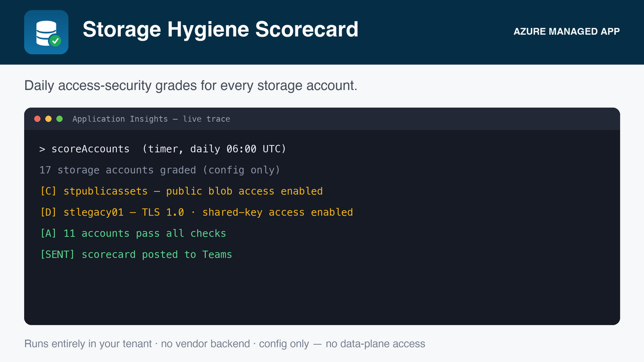Click "[SENT] scorecard posted to Teams" line

click(136, 254)
